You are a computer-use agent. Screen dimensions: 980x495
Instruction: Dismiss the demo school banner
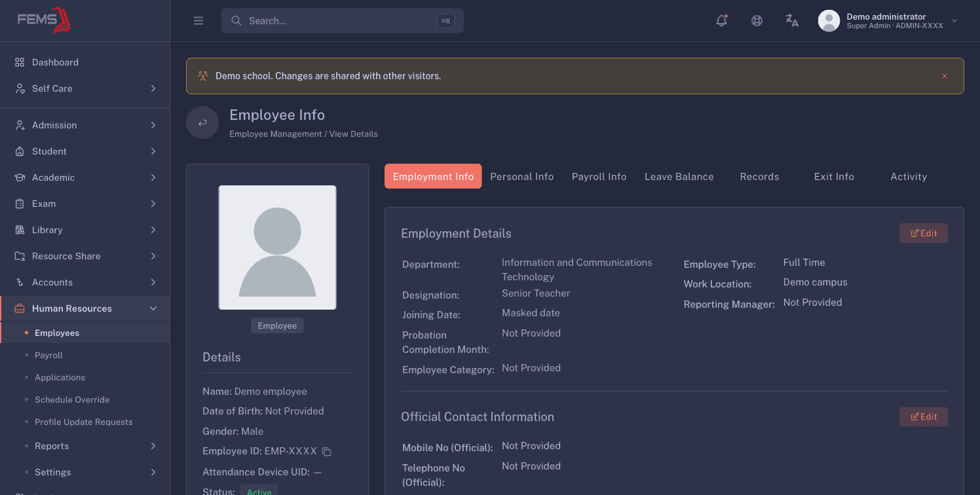(x=945, y=76)
